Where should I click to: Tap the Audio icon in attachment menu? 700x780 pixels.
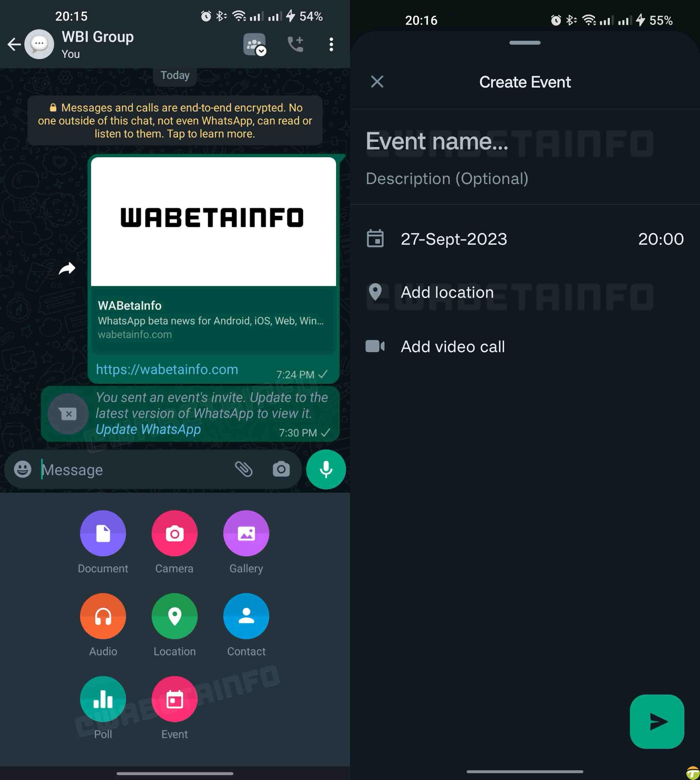[x=103, y=616]
